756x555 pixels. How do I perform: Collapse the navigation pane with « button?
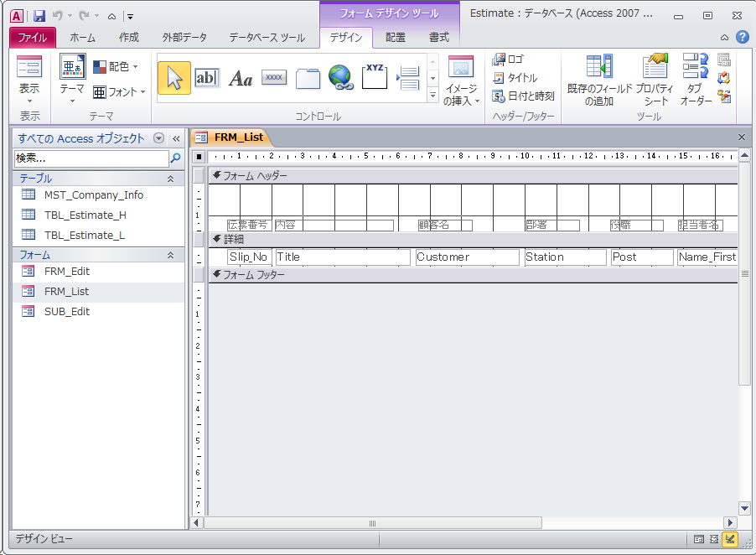click(177, 139)
